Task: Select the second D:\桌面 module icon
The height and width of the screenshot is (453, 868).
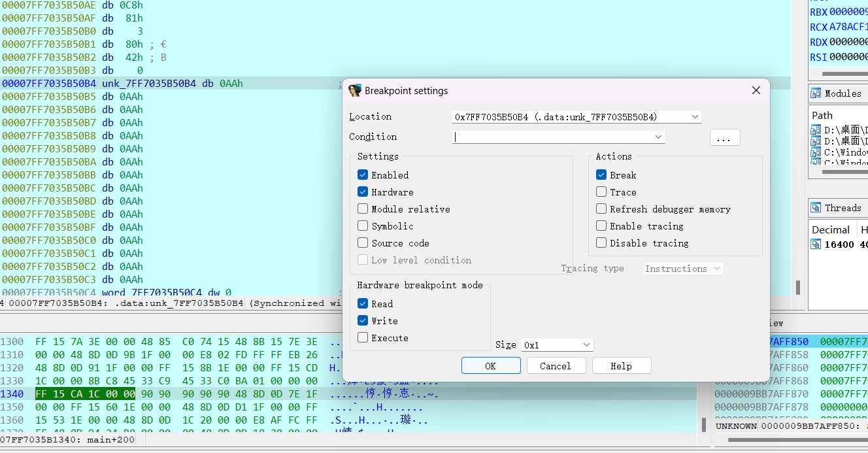Action: pos(816,141)
